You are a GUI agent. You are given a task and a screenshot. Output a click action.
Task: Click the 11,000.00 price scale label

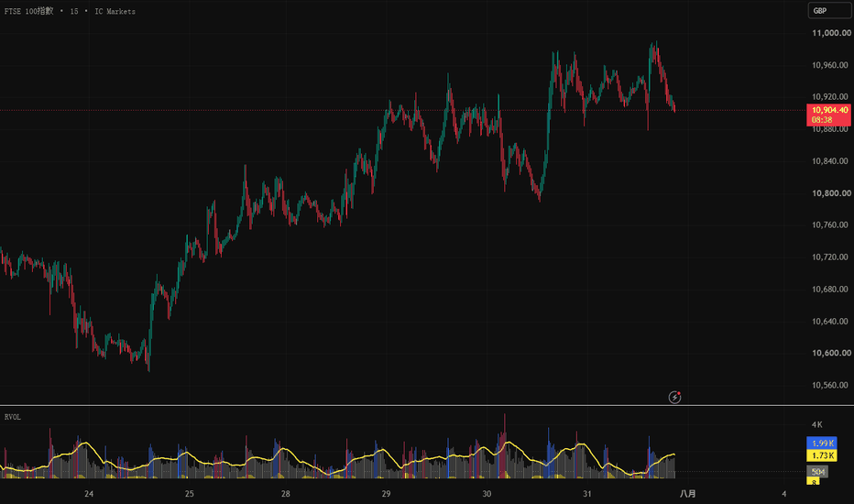click(x=831, y=33)
